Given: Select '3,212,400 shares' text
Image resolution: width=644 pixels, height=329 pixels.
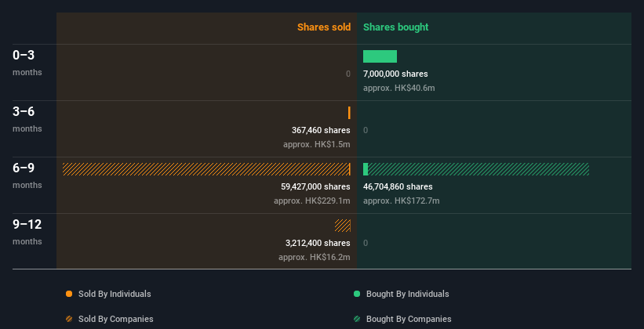Looking at the screenshot, I should click(318, 243).
